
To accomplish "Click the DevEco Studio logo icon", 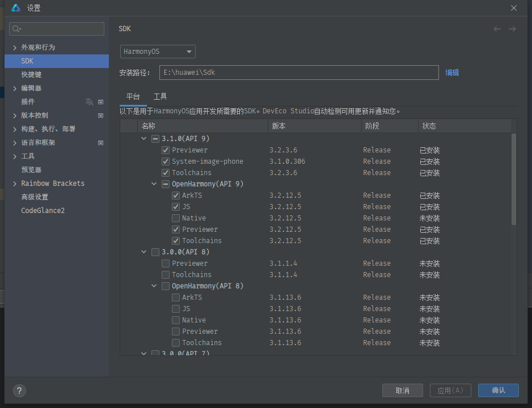I will coord(16,8).
